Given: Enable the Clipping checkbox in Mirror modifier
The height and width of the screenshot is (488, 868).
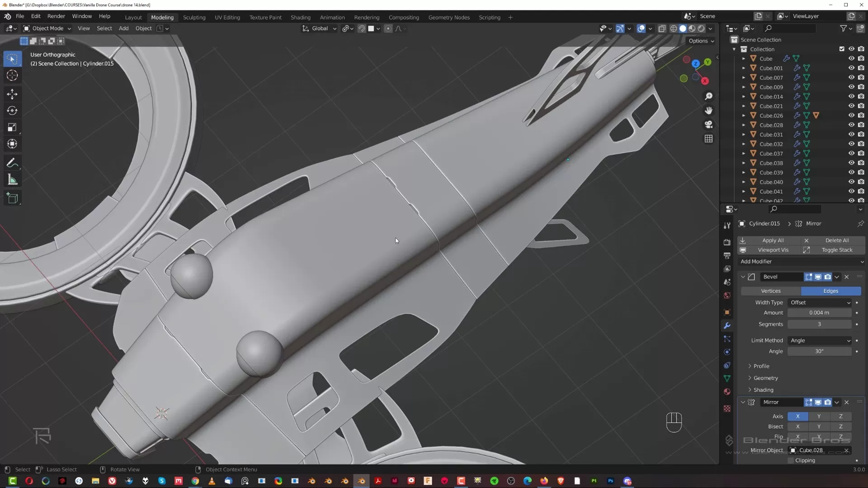Looking at the screenshot, I should pos(791,460).
